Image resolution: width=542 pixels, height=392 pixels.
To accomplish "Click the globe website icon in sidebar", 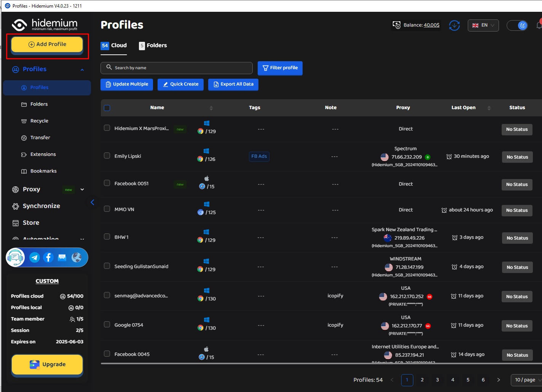I will [77, 257].
